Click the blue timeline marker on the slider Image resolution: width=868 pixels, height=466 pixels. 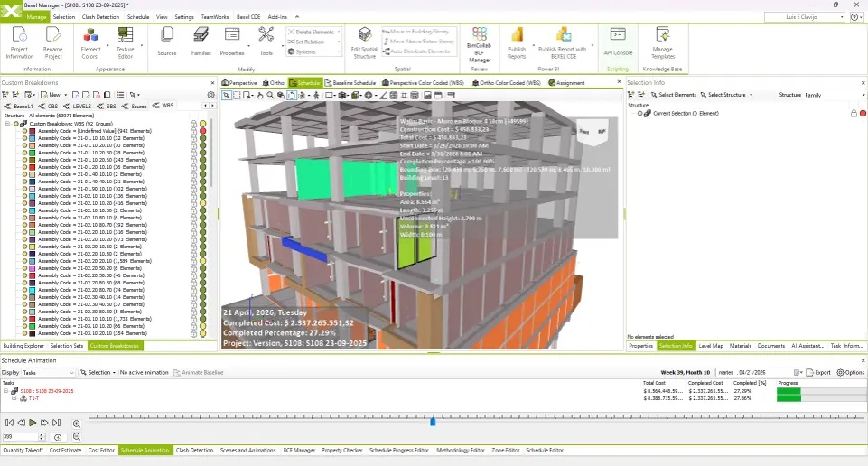pyautogui.click(x=433, y=421)
